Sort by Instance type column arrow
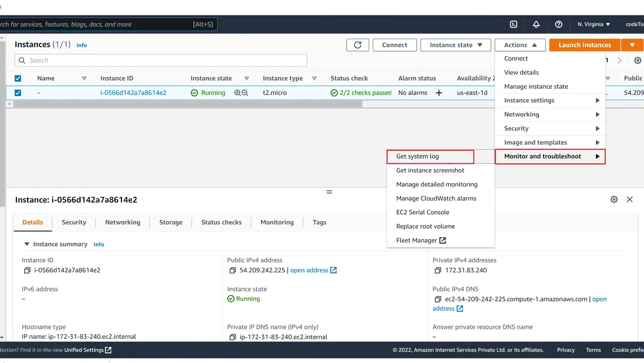Image resolution: width=644 pixels, height=363 pixels. click(314, 78)
